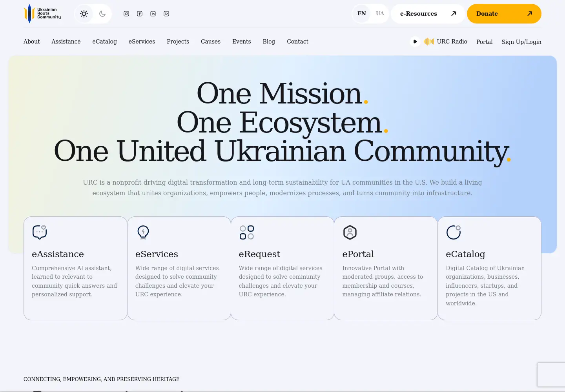Click "One United Ukrainian Community" headline
The width and height of the screenshot is (565, 392).
282,151
